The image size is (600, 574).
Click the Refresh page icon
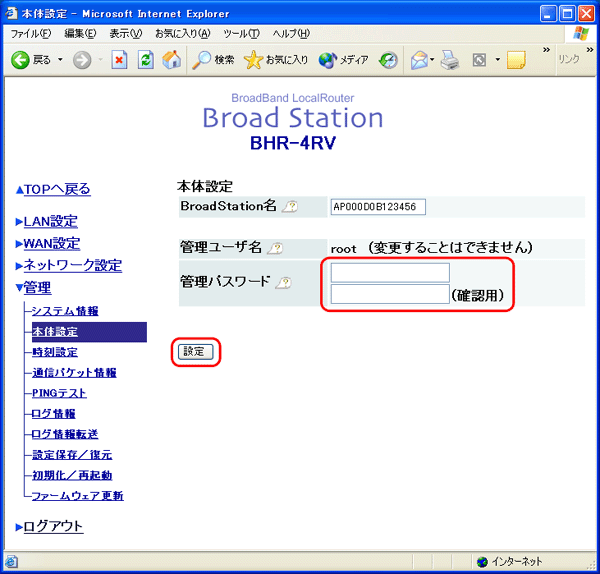145,60
